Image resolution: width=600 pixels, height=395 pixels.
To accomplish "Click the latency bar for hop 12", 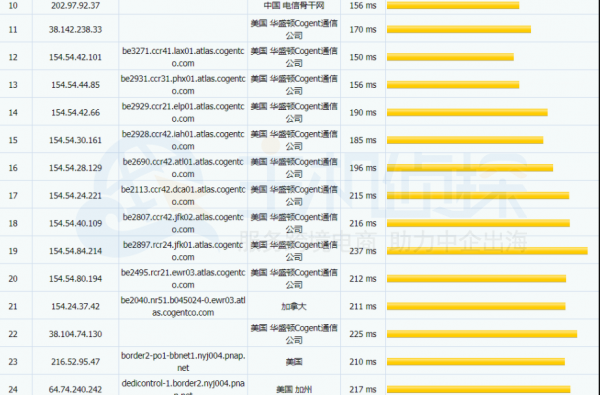I will [x=450, y=57].
